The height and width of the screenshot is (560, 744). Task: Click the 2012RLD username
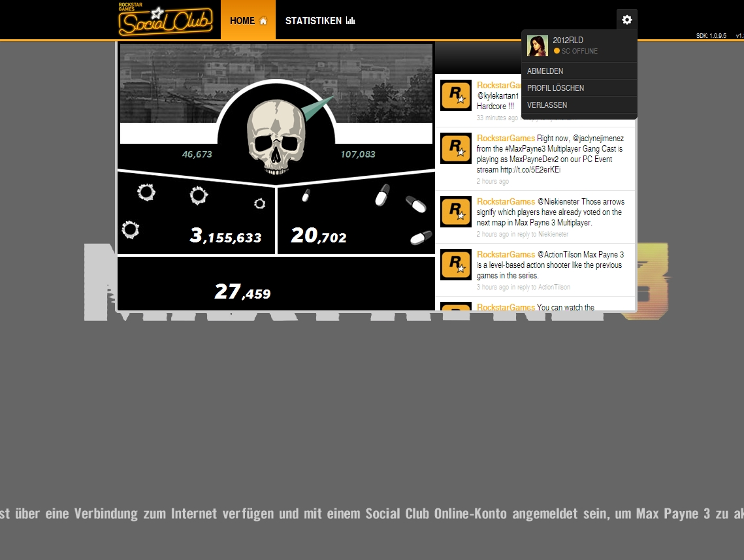[x=568, y=41]
